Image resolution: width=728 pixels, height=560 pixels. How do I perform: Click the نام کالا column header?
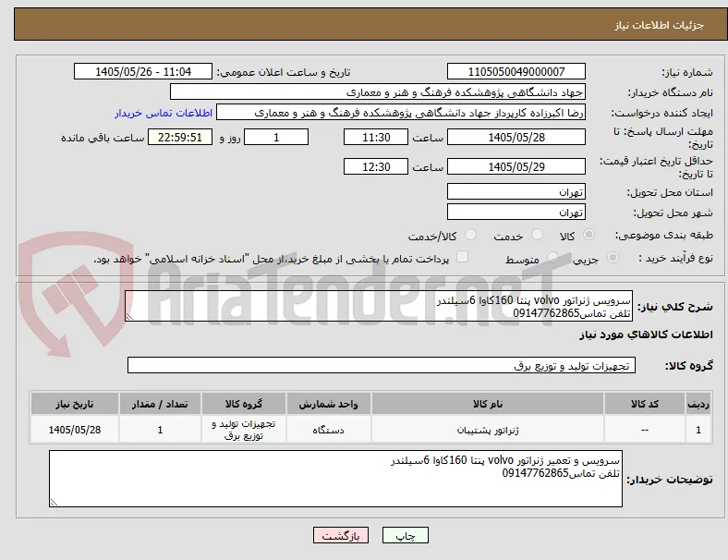click(488, 404)
